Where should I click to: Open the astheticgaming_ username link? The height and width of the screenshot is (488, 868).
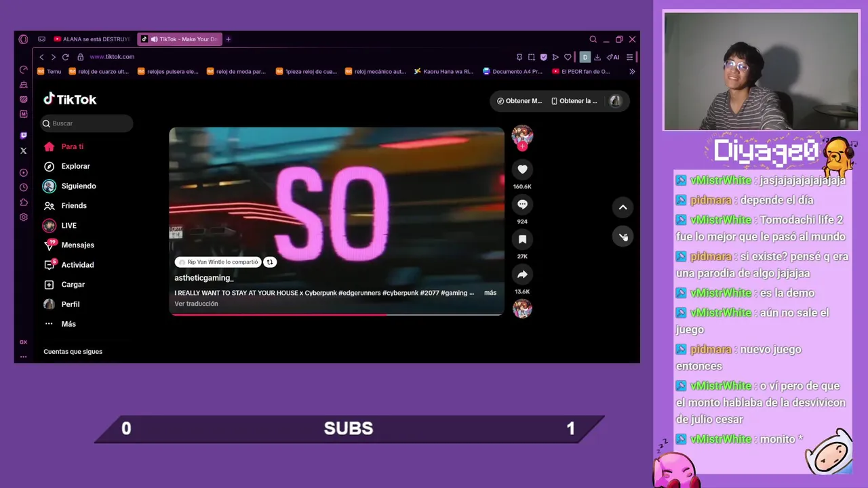point(204,278)
